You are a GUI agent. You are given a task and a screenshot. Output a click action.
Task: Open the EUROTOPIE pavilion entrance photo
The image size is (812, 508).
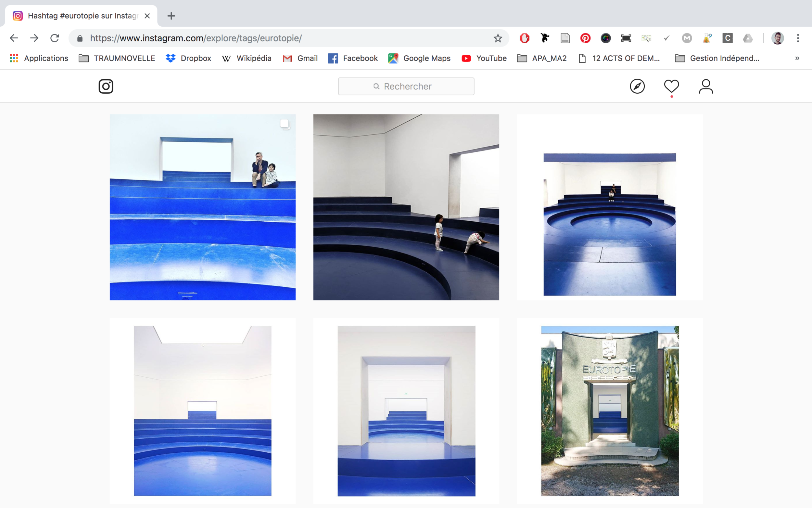pos(610,410)
